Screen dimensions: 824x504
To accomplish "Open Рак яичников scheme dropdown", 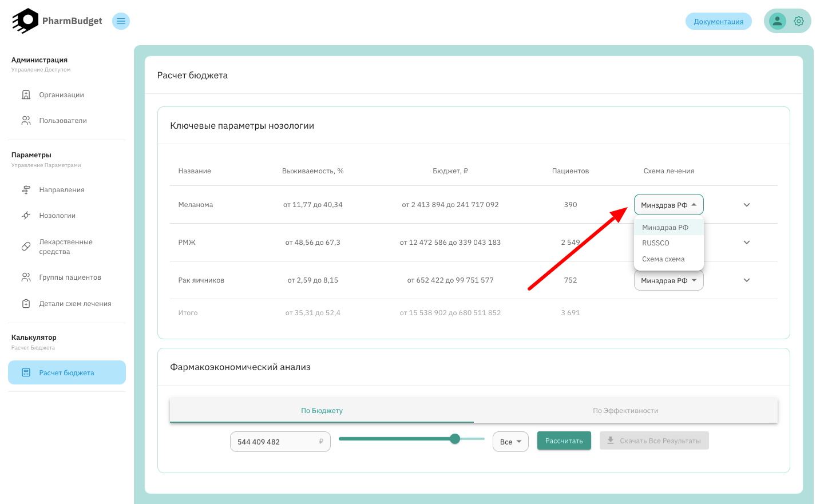I will tap(669, 280).
